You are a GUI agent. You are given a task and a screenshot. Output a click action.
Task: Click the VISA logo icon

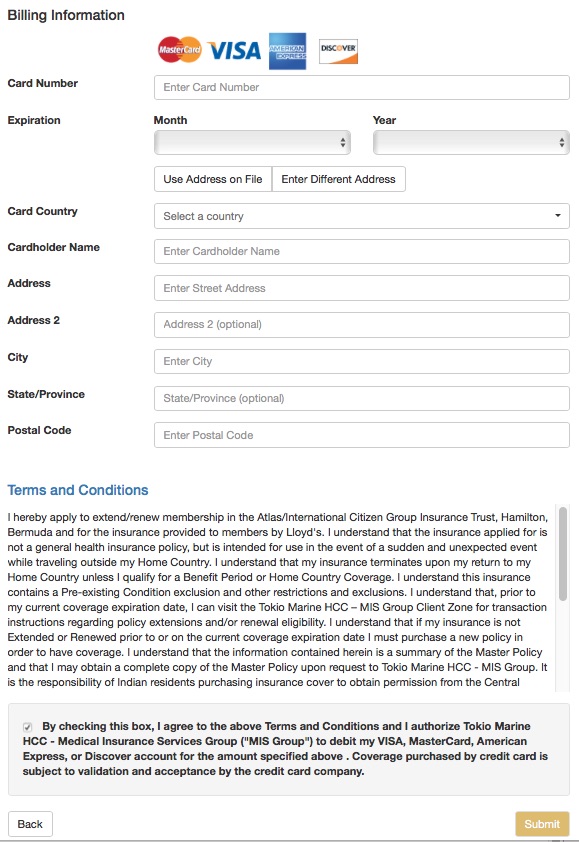coord(235,51)
